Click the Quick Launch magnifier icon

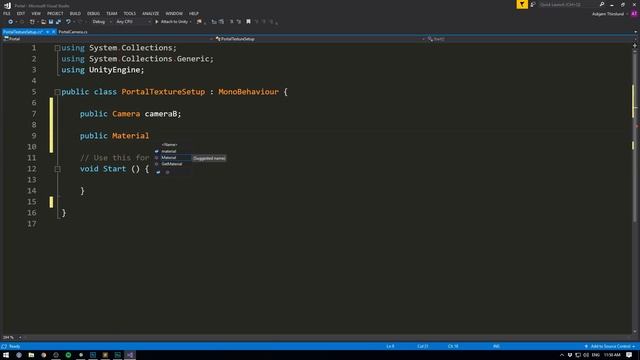[602, 4]
